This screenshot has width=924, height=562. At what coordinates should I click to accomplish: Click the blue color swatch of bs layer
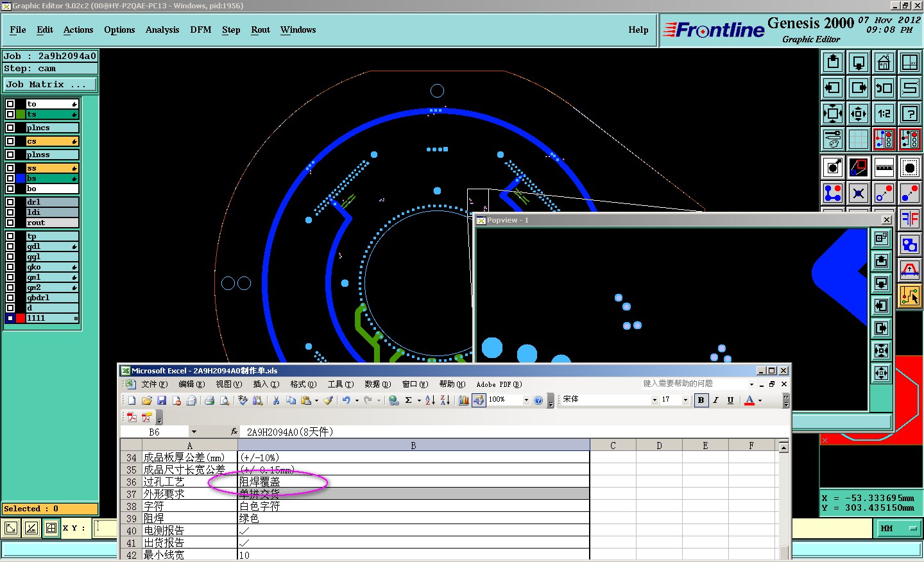[x=21, y=178]
